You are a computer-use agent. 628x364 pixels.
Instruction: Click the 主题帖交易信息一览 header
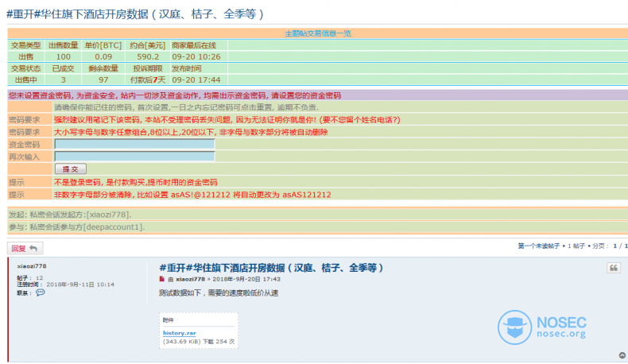[x=318, y=33]
